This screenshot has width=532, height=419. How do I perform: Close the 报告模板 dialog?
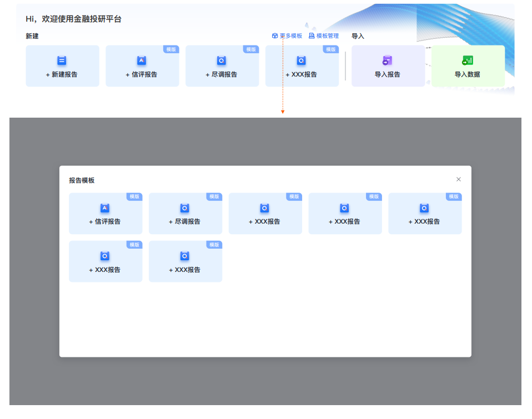coord(458,179)
